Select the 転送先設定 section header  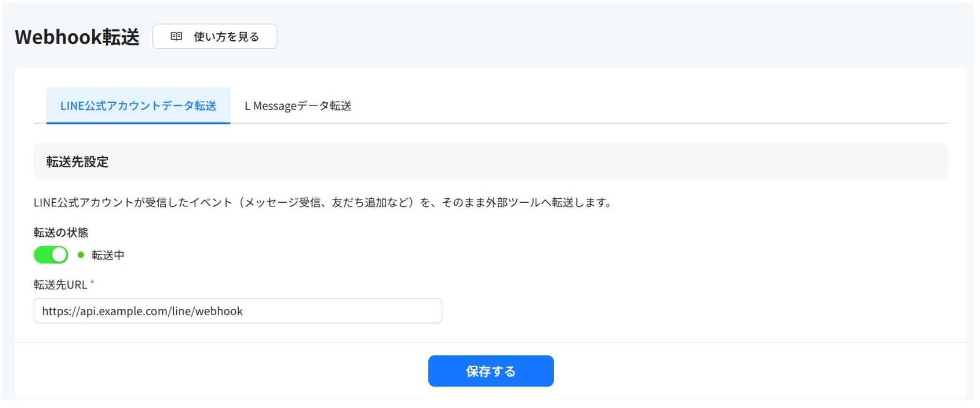coord(491,161)
